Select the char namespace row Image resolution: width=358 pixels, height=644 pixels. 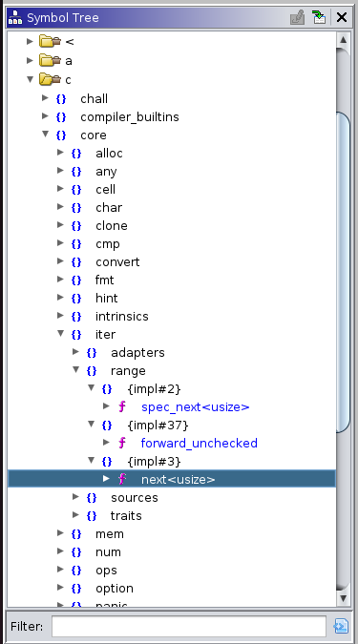(109, 207)
